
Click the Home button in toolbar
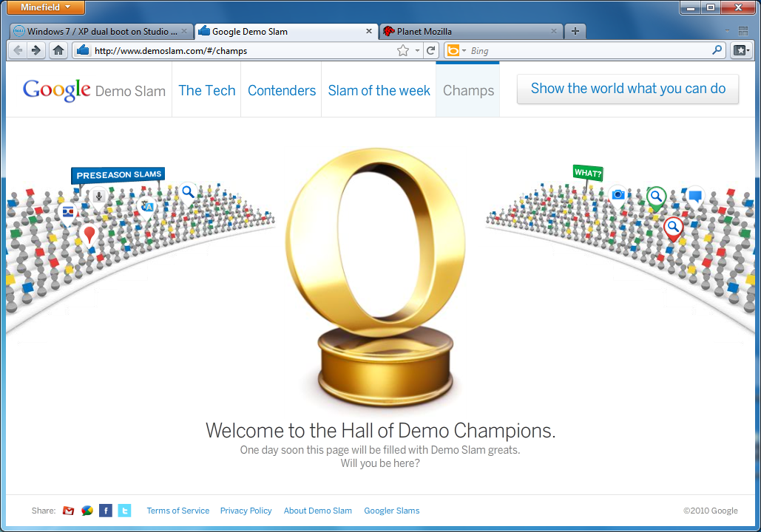click(x=58, y=50)
